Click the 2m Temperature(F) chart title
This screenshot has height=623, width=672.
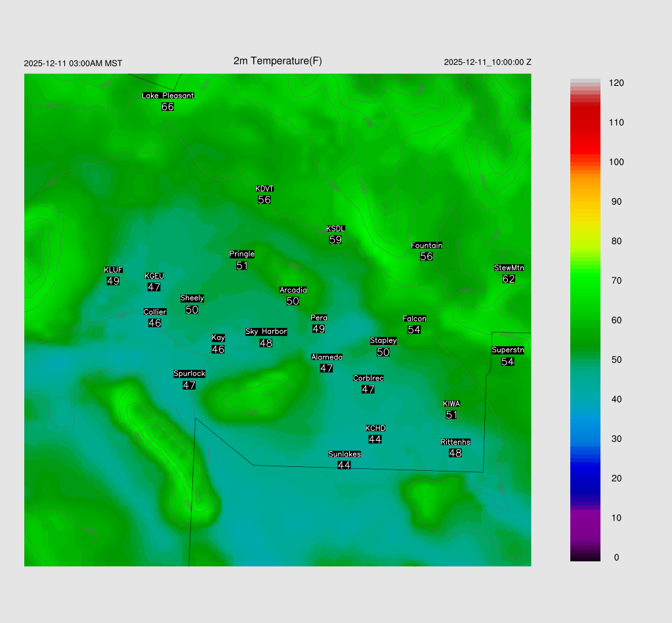(278, 61)
